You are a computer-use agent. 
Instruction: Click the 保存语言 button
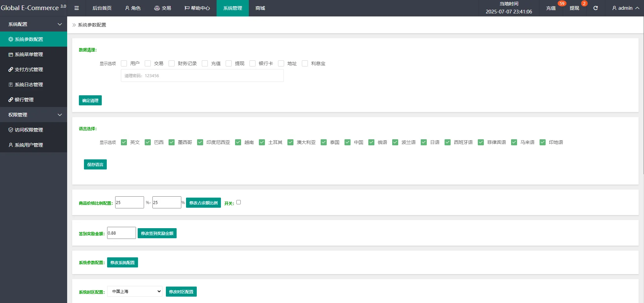coord(95,164)
